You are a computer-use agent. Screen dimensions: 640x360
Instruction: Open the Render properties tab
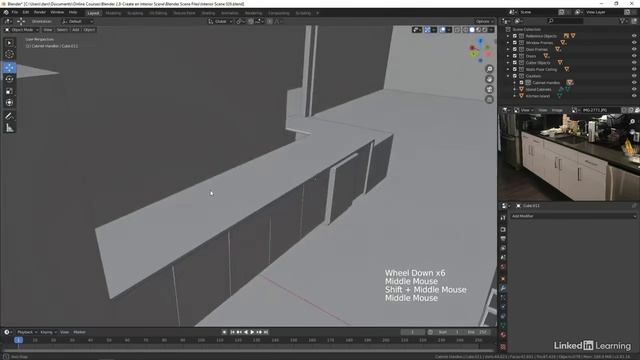[x=503, y=229]
